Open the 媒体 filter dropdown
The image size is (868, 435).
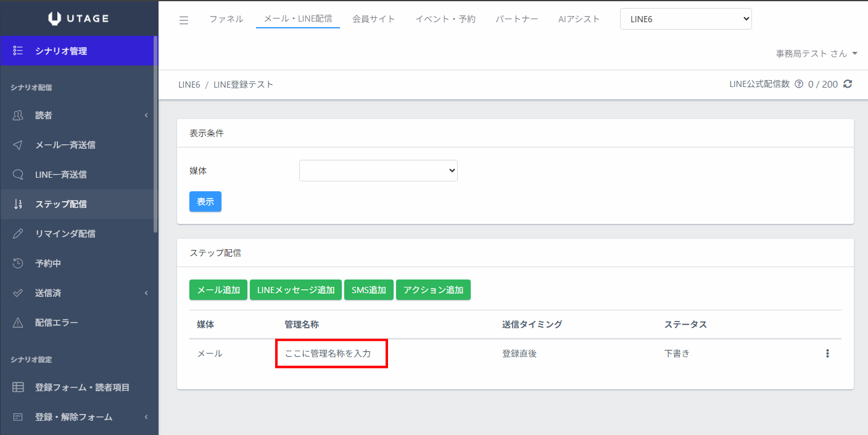tap(378, 171)
